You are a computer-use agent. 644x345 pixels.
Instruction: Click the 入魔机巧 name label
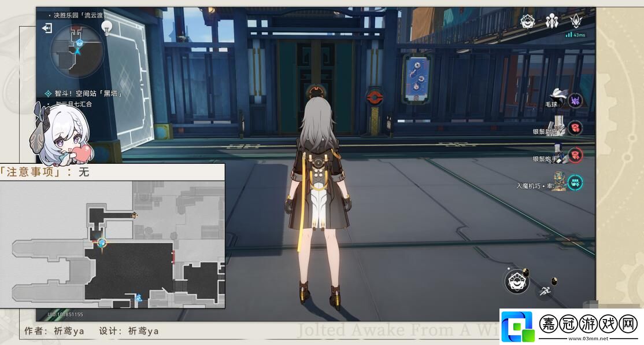tap(536, 186)
